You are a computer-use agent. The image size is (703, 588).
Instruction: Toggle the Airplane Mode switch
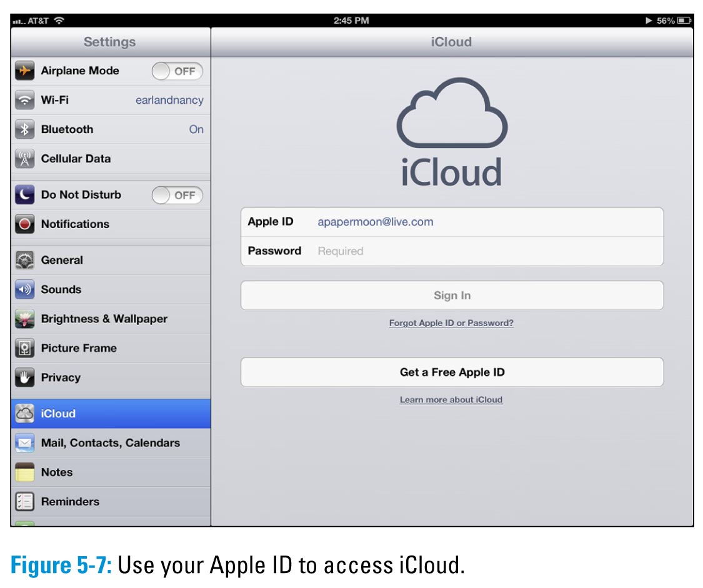[177, 71]
